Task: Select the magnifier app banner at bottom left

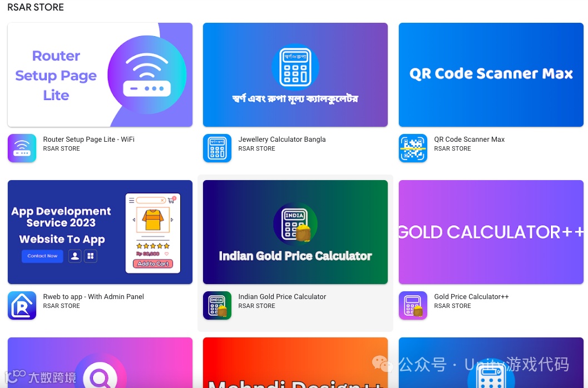Action: (100, 362)
